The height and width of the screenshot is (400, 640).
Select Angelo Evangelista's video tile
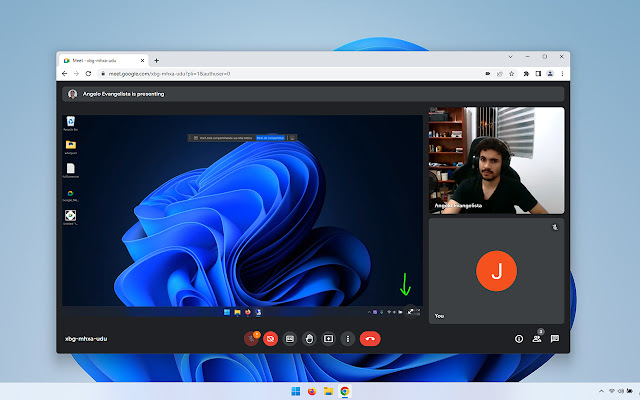pos(496,160)
